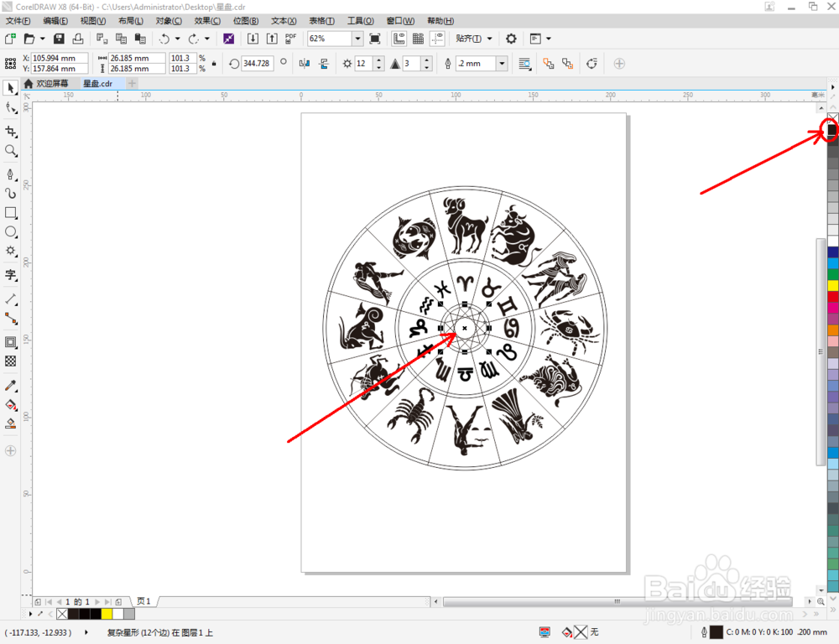
Task: Click the Import icon
Action: pyautogui.click(x=253, y=39)
